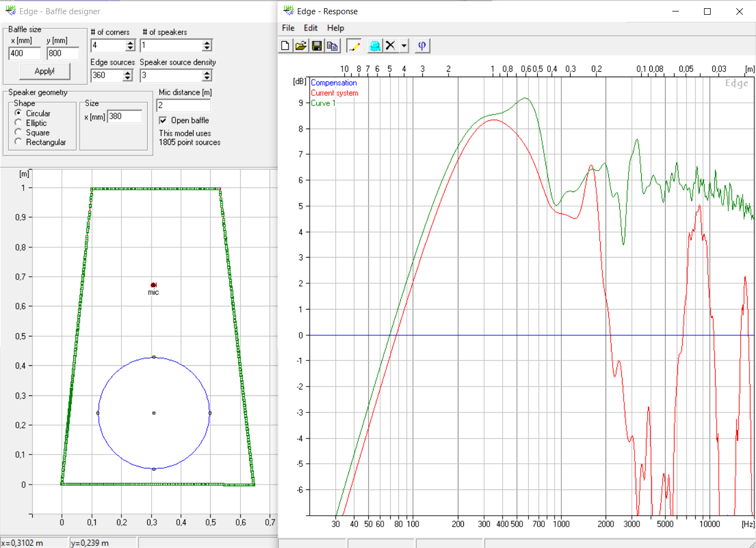Open the File menu

288,28
